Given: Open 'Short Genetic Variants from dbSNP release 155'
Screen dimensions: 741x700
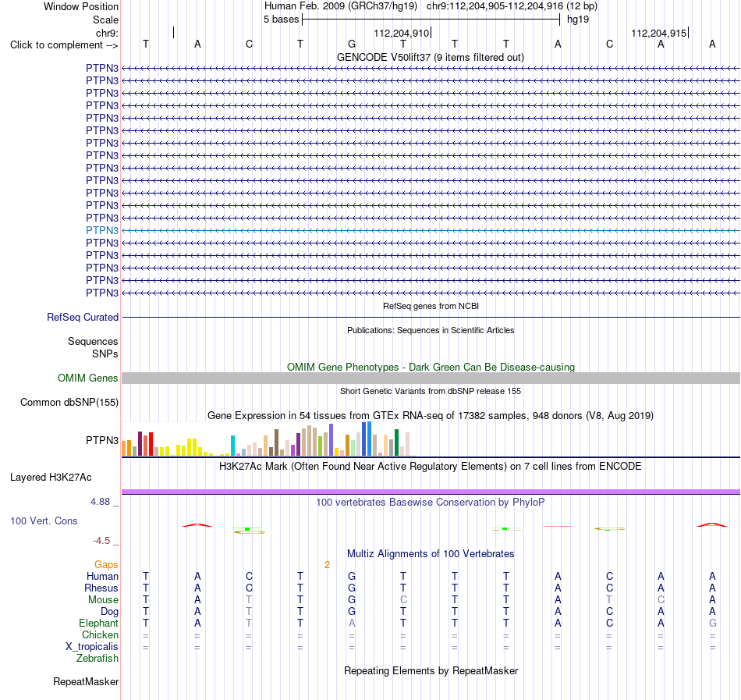Looking at the screenshot, I should [431, 391].
